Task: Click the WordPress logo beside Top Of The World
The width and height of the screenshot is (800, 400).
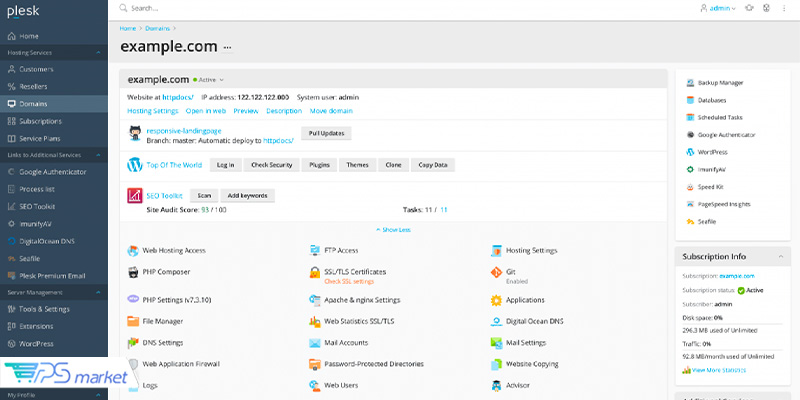Action: [135, 165]
